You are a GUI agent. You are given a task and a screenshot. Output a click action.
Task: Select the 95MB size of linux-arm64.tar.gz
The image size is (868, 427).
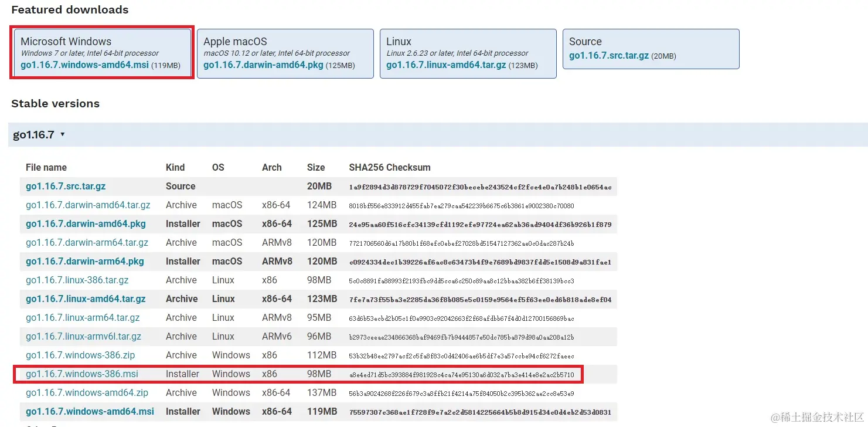tap(319, 317)
